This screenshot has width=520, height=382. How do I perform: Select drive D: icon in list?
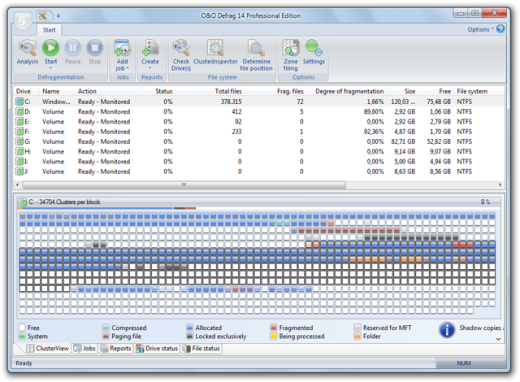click(x=20, y=112)
